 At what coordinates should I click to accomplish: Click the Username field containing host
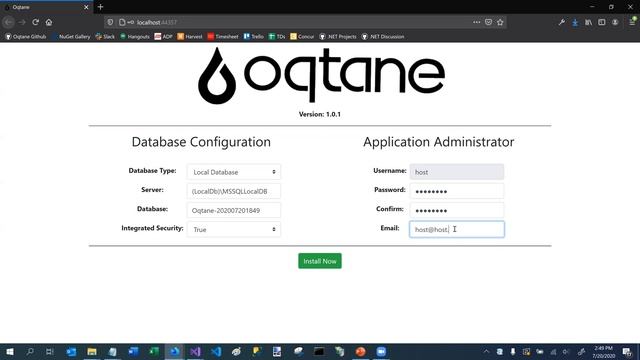[x=457, y=172]
